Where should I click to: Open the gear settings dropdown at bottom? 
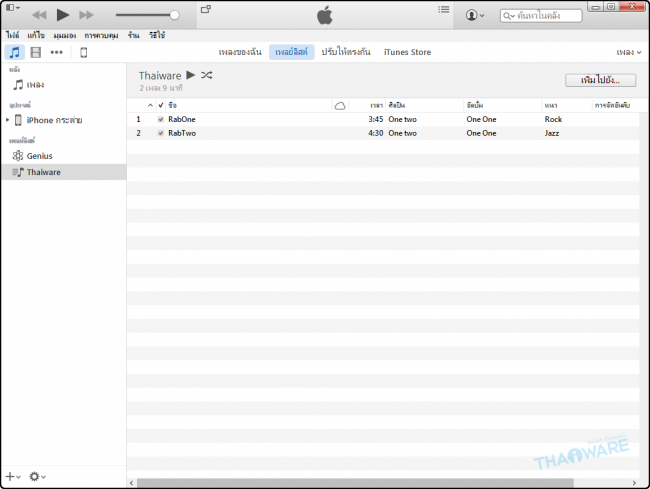[x=37, y=477]
